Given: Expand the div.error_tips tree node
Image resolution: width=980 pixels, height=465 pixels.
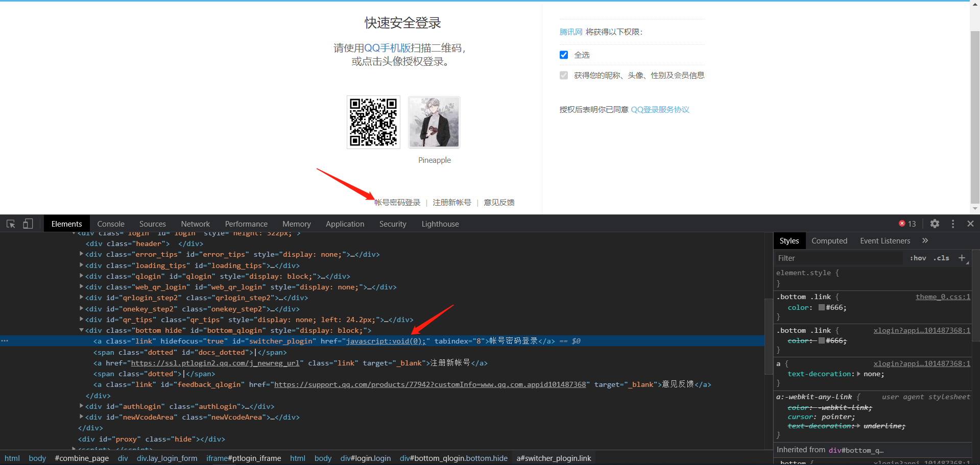Looking at the screenshot, I should click(81, 254).
